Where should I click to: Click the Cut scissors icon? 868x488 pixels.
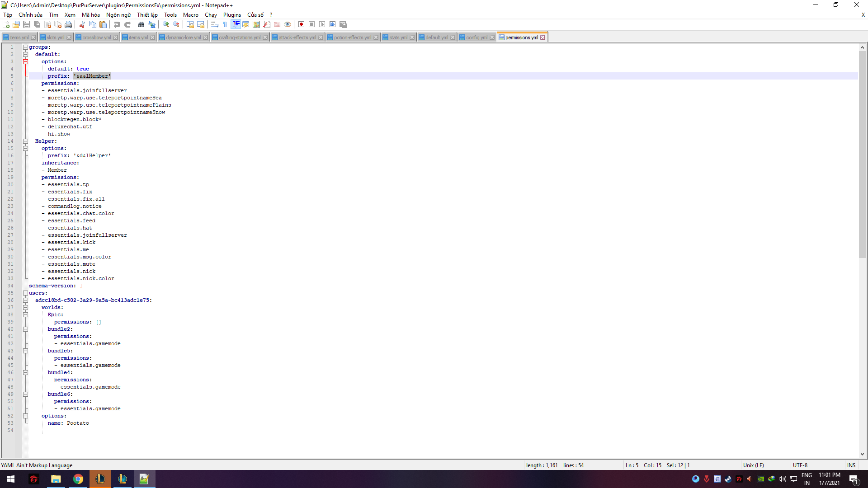[x=82, y=24]
